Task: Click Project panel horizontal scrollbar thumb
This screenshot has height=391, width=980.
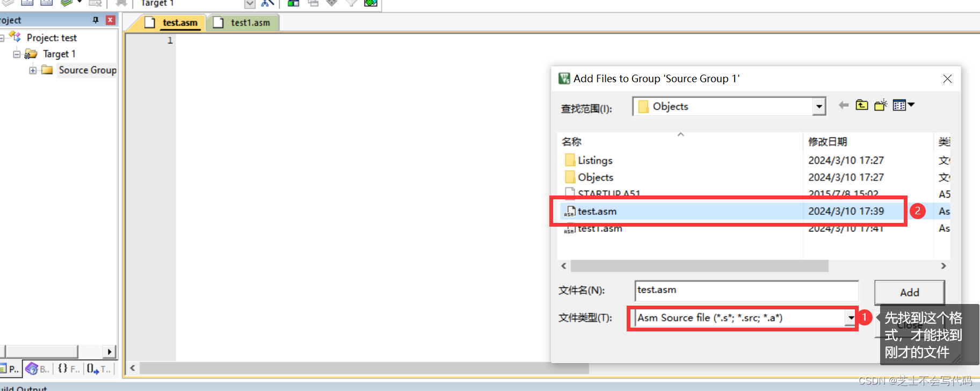Action: point(42,352)
